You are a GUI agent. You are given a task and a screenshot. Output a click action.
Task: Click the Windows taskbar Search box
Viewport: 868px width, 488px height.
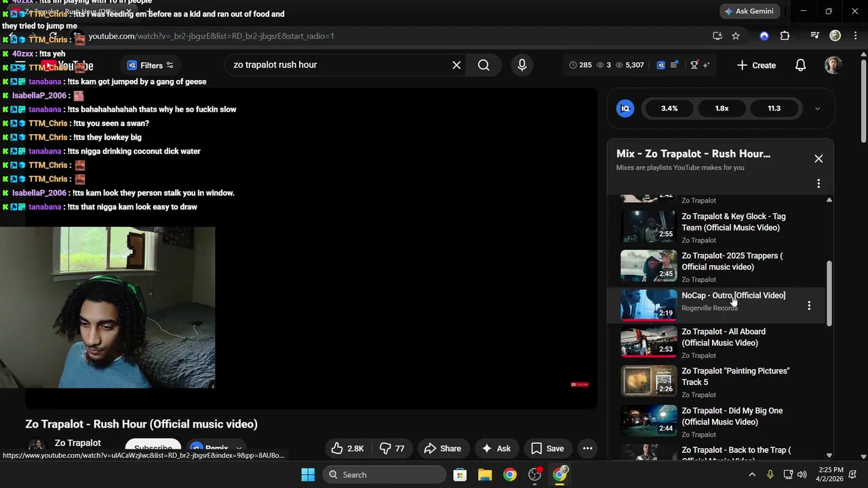click(x=386, y=474)
